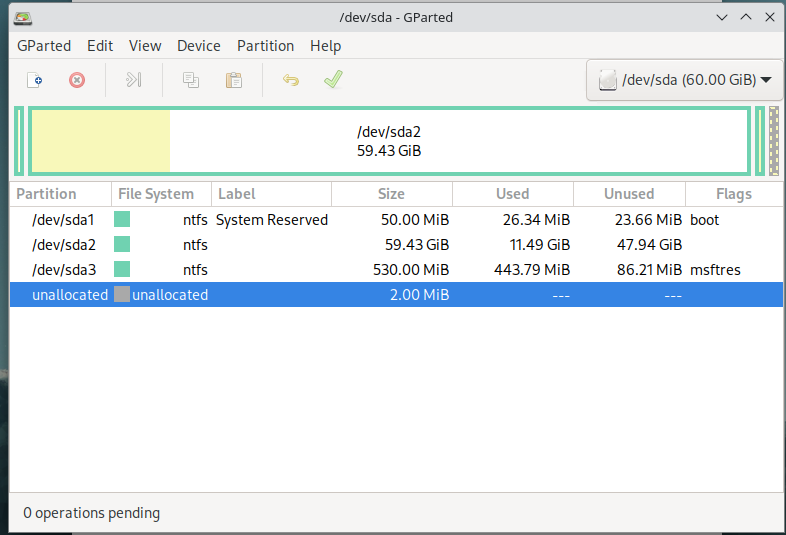Minimize the GParted window
Viewport: 786px width, 535px height.
click(x=722, y=18)
